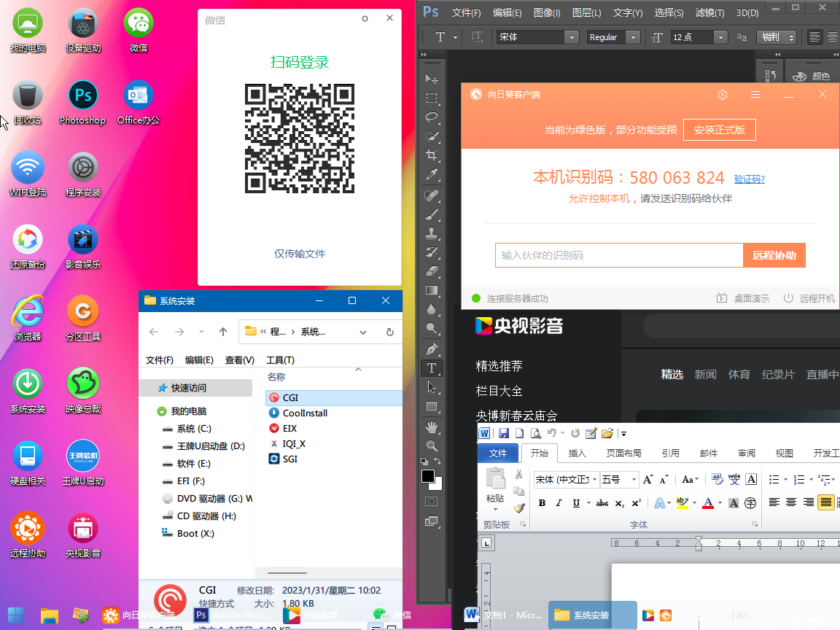Expand the Word quick access toolbar customize arrow
Viewport: 840px width, 630px height.
click(x=623, y=434)
